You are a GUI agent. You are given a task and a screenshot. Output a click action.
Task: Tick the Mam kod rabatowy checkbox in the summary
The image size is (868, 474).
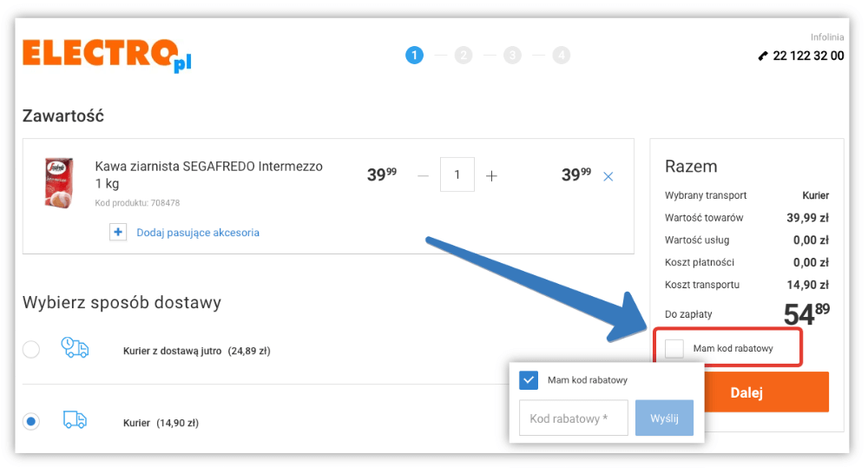(x=674, y=349)
